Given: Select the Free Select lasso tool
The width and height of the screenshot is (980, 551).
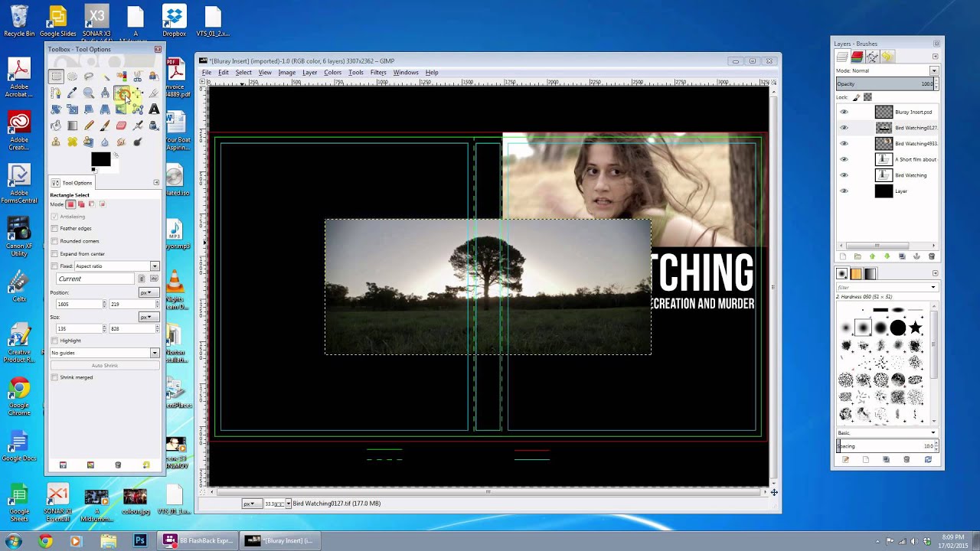Looking at the screenshot, I should [x=89, y=77].
